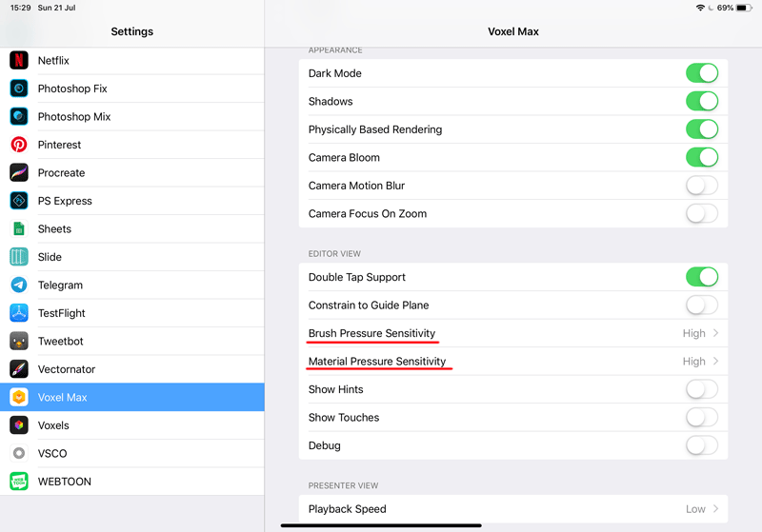This screenshot has width=762, height=532.
Task: Toggle the Debug switch on
Action: (702, 445)
